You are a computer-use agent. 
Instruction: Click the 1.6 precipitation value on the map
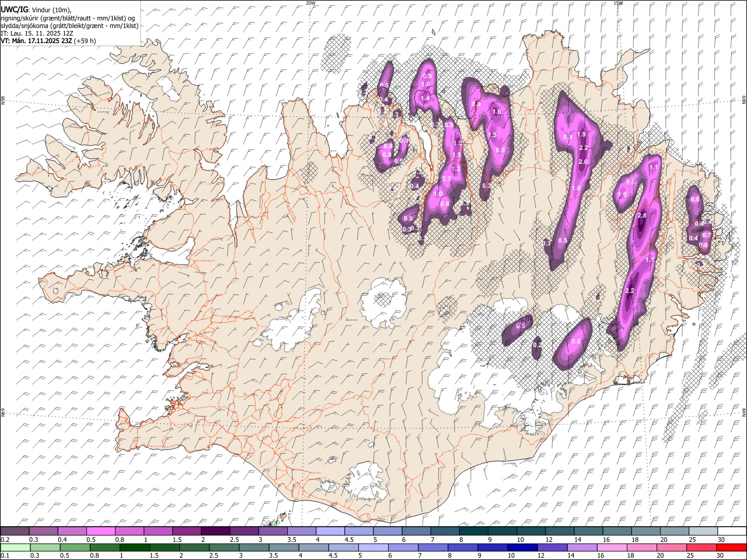(497, 111)
